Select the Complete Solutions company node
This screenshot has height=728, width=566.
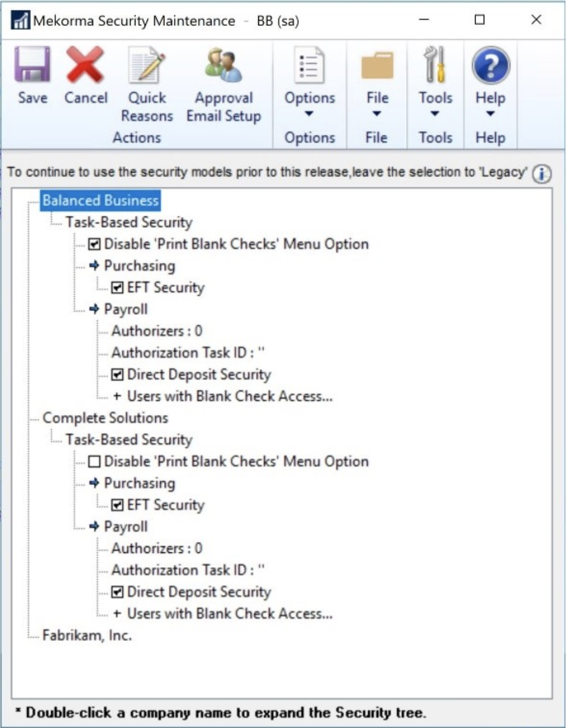(x=105, y=418)
